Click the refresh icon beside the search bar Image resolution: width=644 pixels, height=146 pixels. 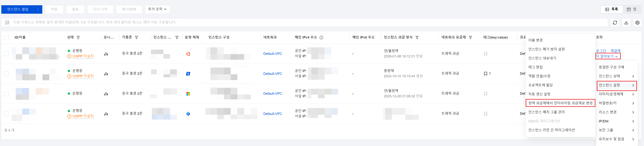pyautogui.click(x=615, y=22)
